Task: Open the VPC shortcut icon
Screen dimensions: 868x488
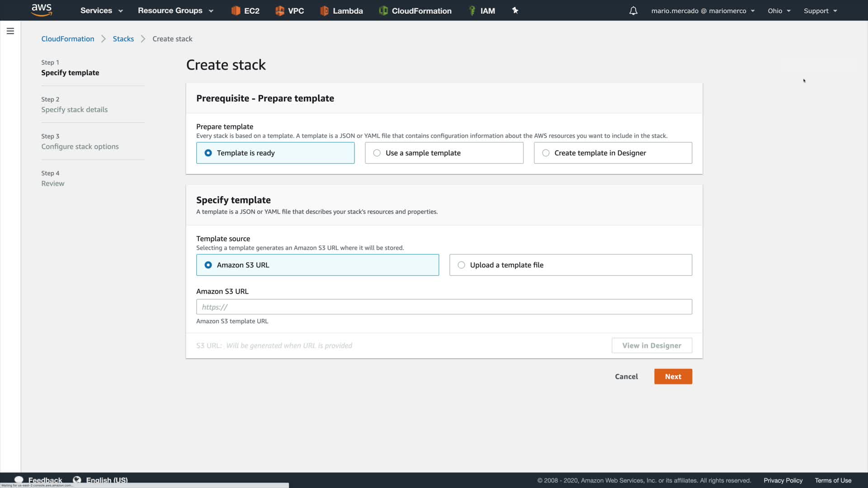Action: 290,11
